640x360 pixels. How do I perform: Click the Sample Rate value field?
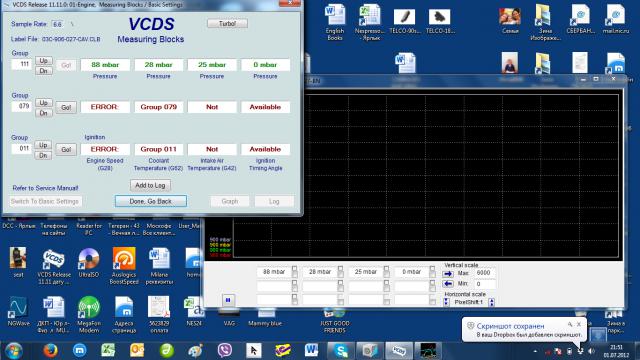coord(58,24)
